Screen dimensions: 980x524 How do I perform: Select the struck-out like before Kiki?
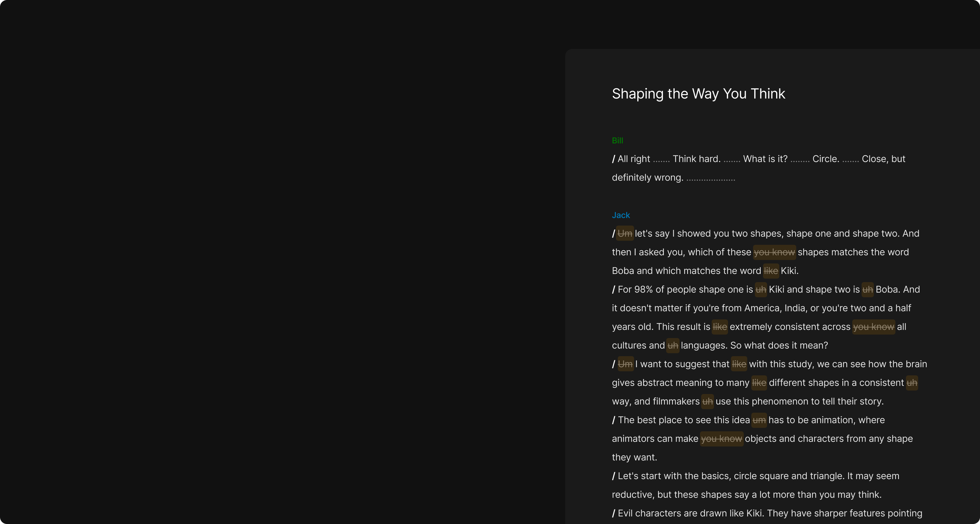pyautogui.click(x=771, y=271)
